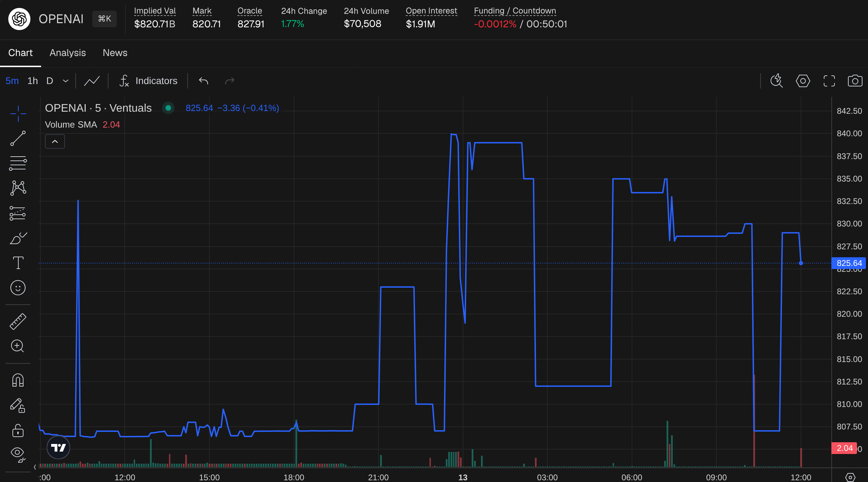
Task: Toggle magnet mode snapping
Action: (x=18, y=380)
